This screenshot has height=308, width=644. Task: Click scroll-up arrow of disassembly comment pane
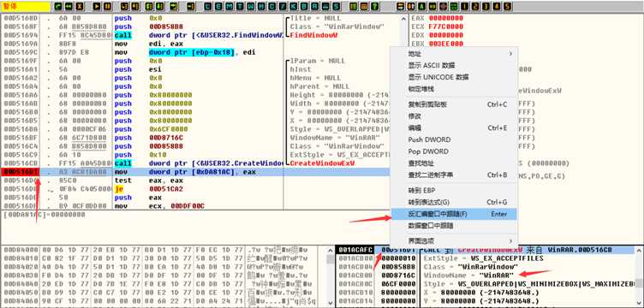403,19
